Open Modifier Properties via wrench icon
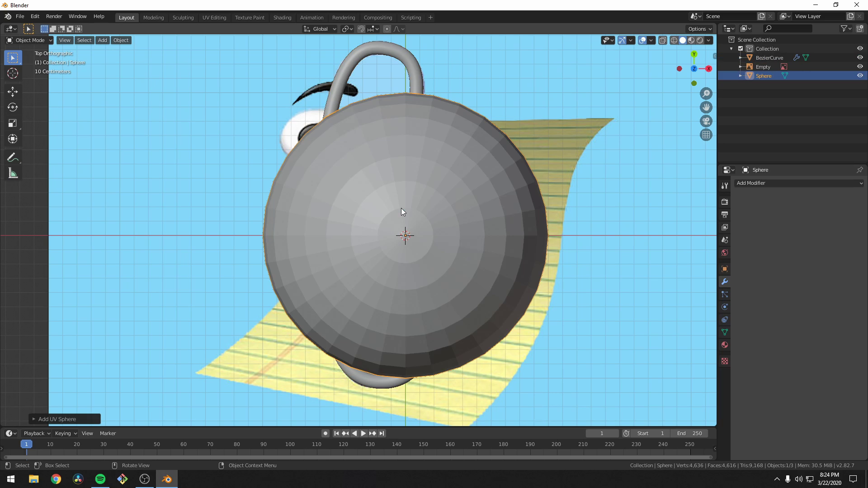The height and width of the screenshot is (488, 868). click(725, 281)
